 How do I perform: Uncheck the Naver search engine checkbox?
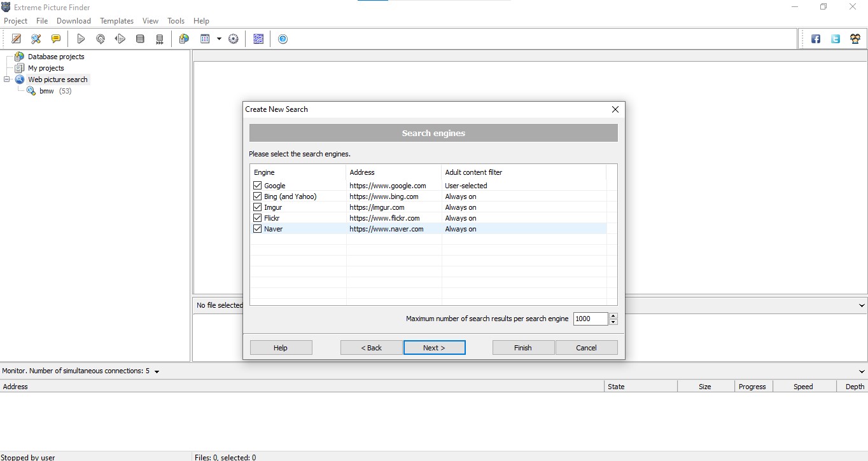tap(258, 229)
